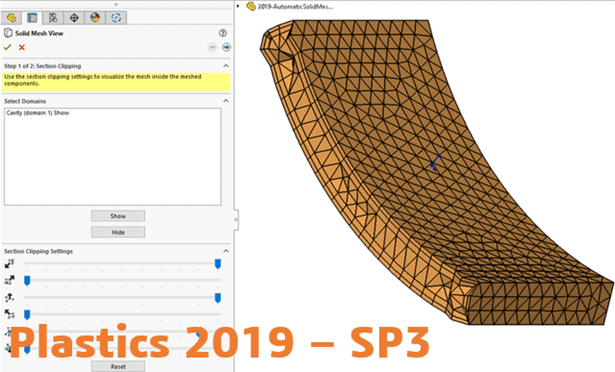
Task: Click the Solid Mesh View title icon
Action: tap(8, 33)
